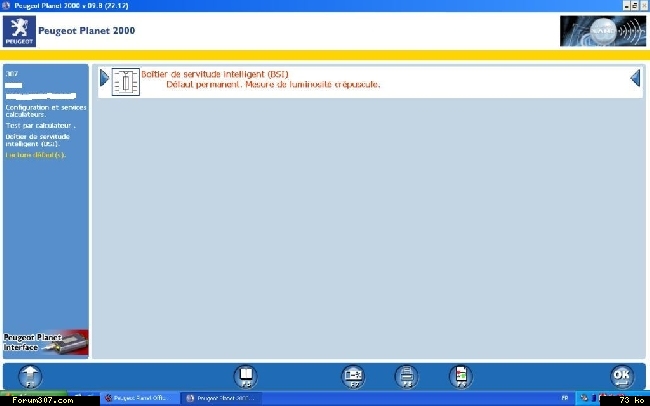
Task: Minimize the Peugeot Planet 2000 window
Action: coord(626,6)
